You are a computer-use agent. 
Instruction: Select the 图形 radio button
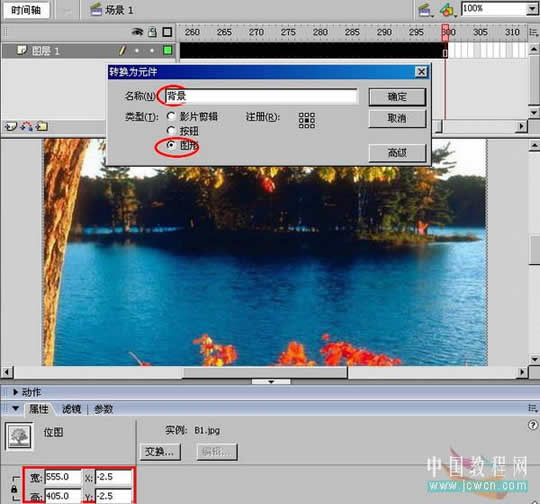pos(171,145)
